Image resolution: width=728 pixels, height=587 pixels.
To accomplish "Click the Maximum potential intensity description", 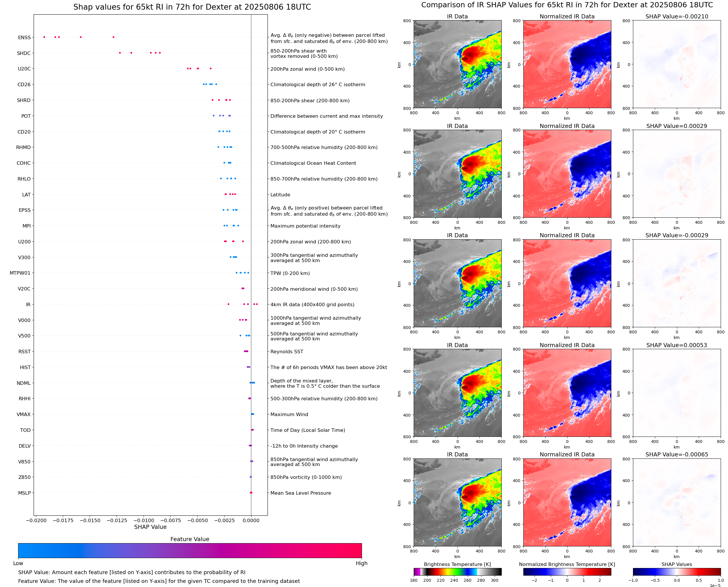I will 305,226.
